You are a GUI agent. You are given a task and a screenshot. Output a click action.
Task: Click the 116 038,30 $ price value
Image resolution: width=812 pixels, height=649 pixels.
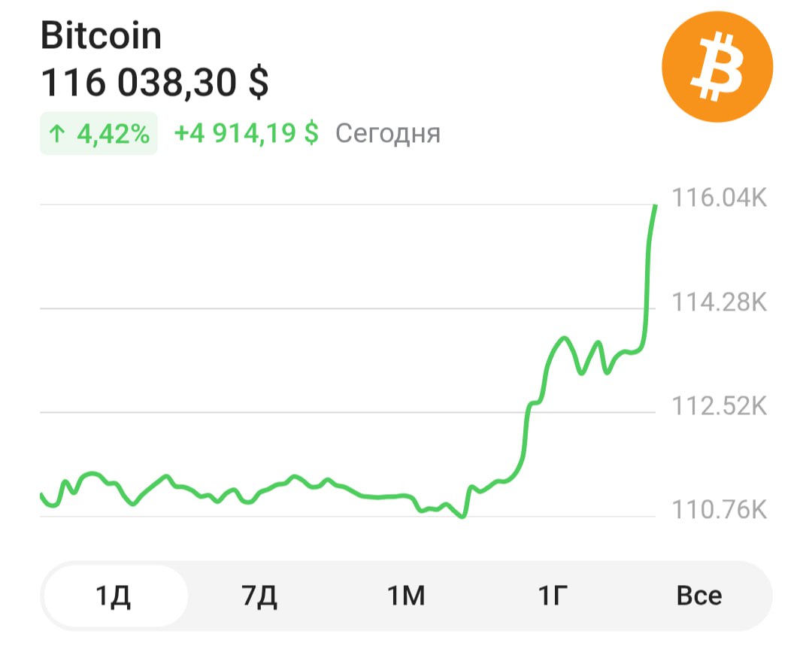(154, 83)
